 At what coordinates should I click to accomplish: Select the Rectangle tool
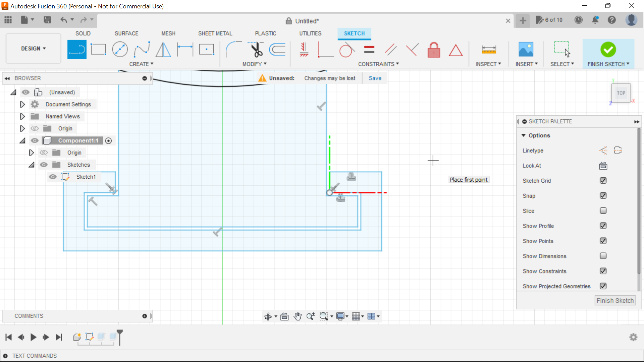coord(98,49)
